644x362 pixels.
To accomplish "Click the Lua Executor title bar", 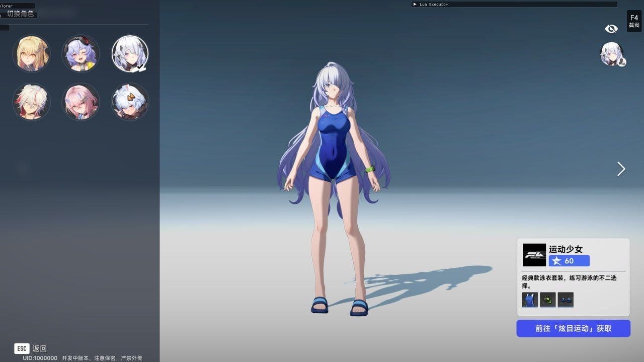I will click(514, 4).
